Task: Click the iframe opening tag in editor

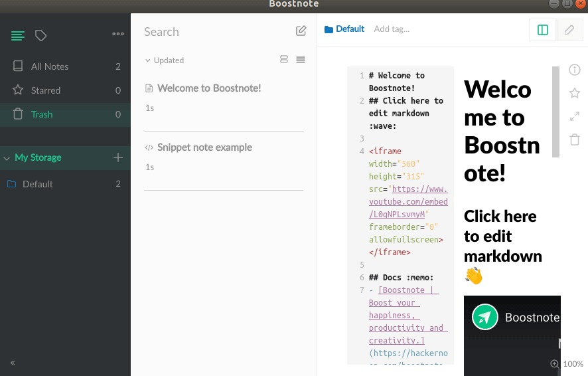Action: pyautogui.click(x=385, y=151)
